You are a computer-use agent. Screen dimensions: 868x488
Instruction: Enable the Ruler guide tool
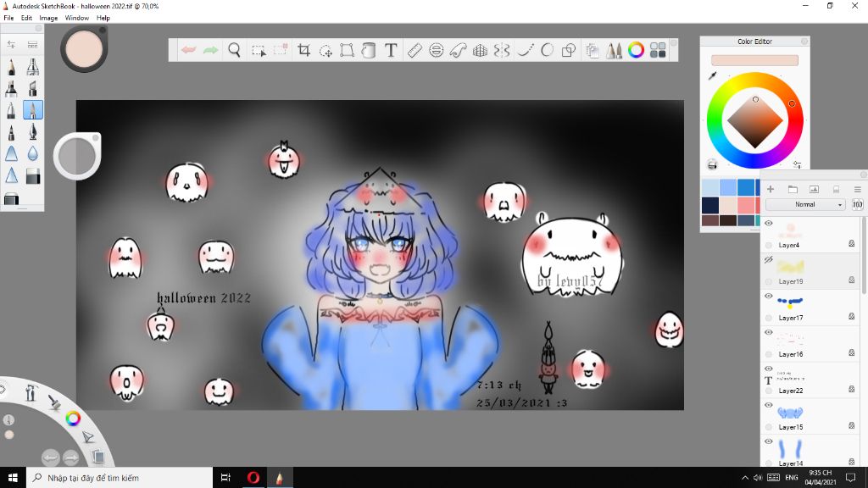tap(415, 50)
